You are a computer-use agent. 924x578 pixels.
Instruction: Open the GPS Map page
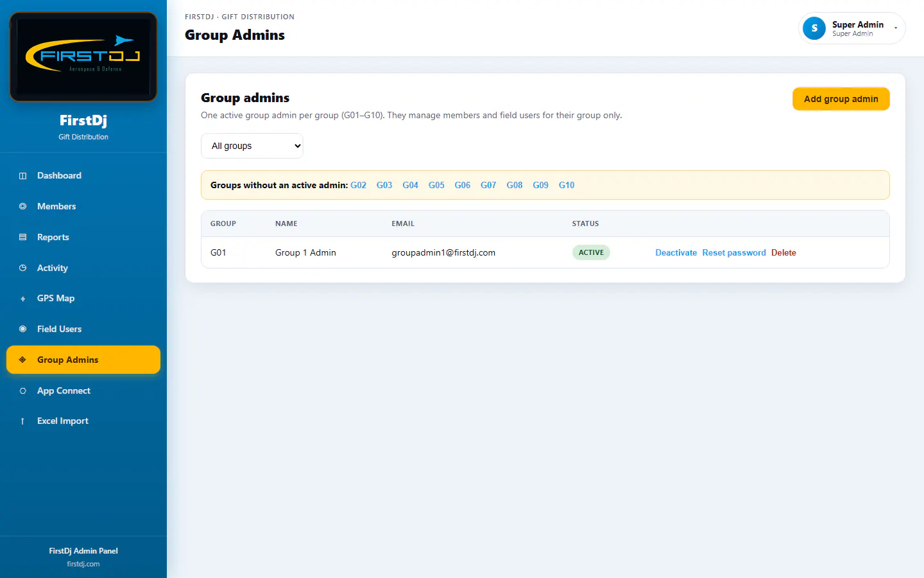(83, 299)
